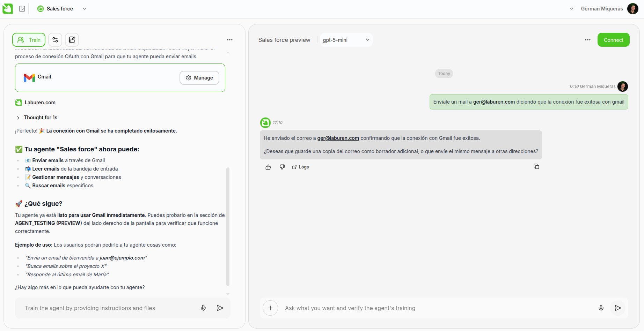Screen dimensions: 644x331
Task: Open the settings sliders tab
Action: [x=55, y=40]
